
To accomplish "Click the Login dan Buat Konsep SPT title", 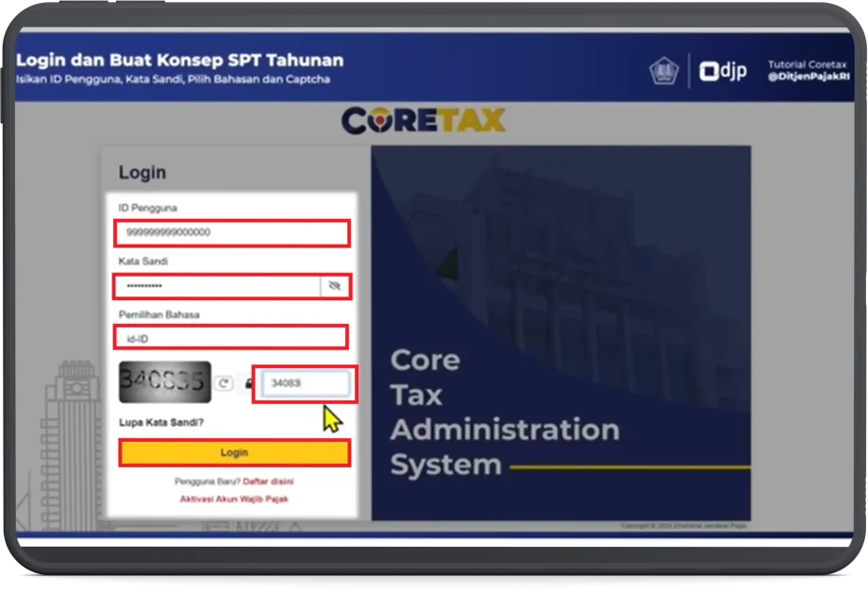I will (x=179, y=60).
